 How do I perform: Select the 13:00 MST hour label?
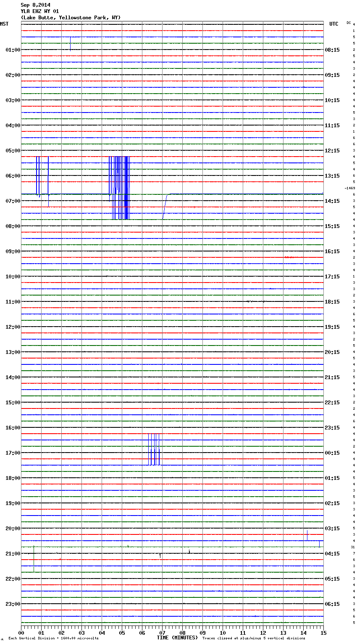click(x=13, y=352)
